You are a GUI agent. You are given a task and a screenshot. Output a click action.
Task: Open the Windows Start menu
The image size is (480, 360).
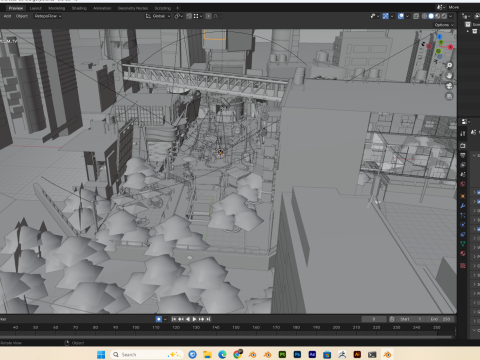101,354
